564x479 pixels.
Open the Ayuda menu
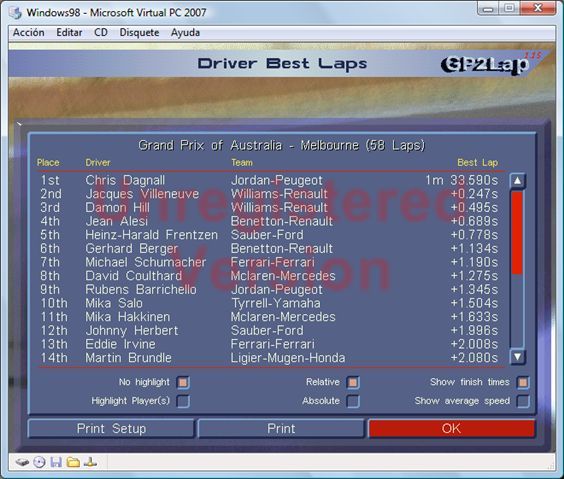point(185,33)
